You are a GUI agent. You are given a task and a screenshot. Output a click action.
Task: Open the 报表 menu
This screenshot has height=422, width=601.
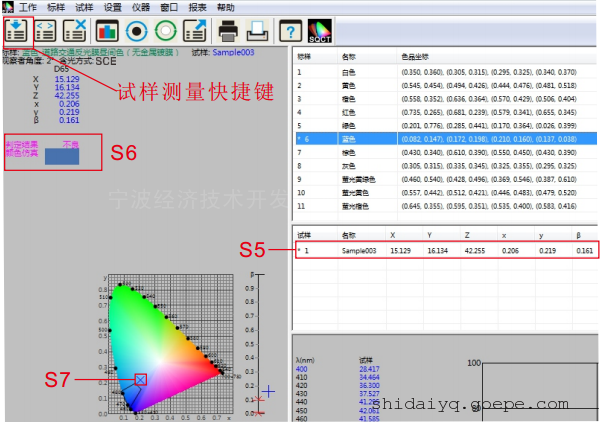click(199, 7)
